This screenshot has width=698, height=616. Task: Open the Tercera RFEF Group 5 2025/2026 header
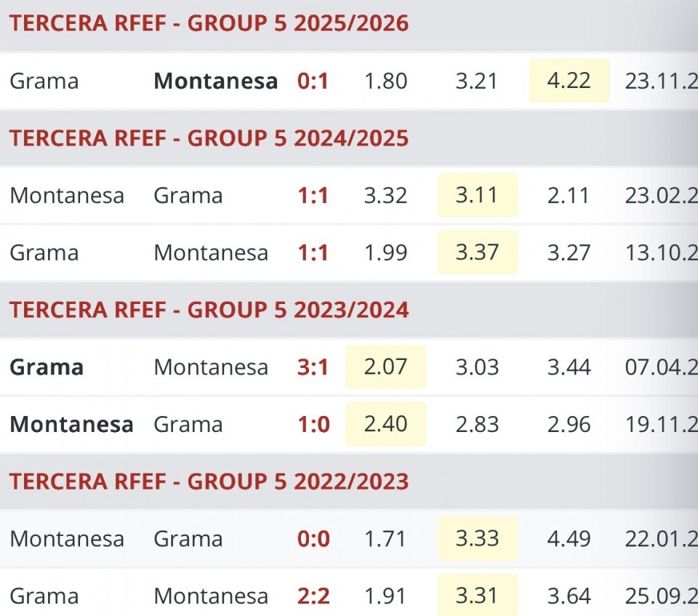click(x=209, y=23)
